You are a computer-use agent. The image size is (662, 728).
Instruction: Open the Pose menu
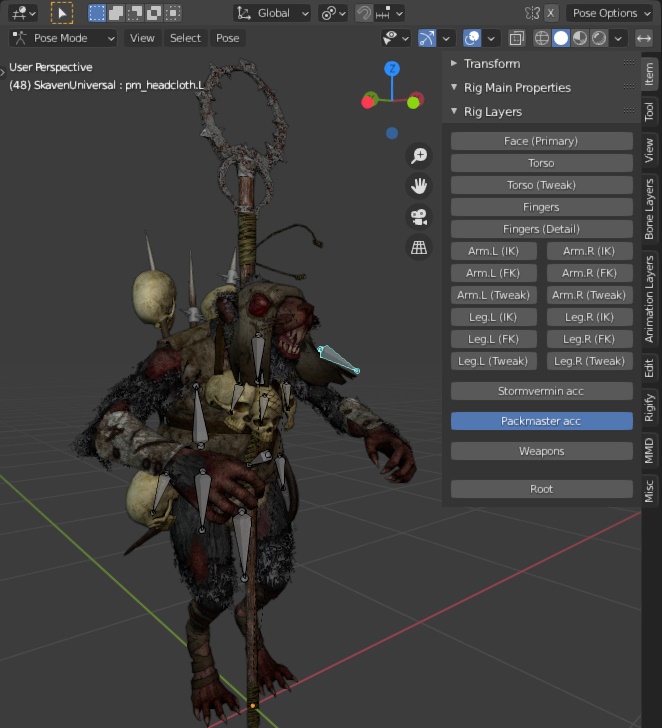227,38
